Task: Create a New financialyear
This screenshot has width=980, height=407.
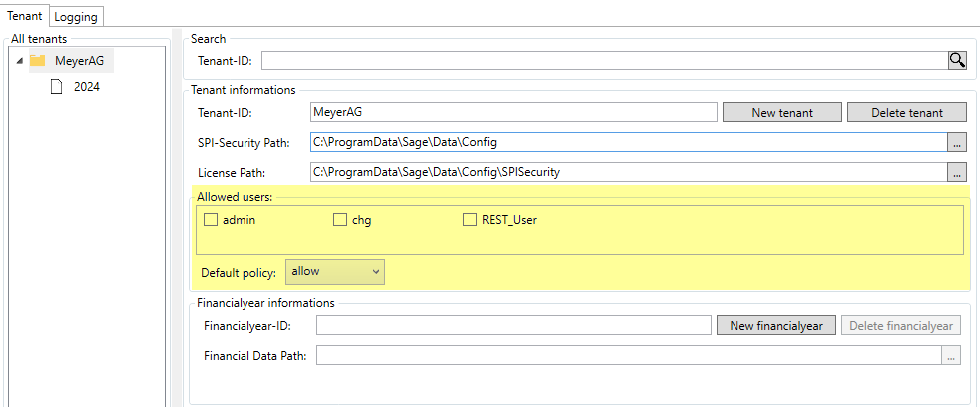Action: 775,326
